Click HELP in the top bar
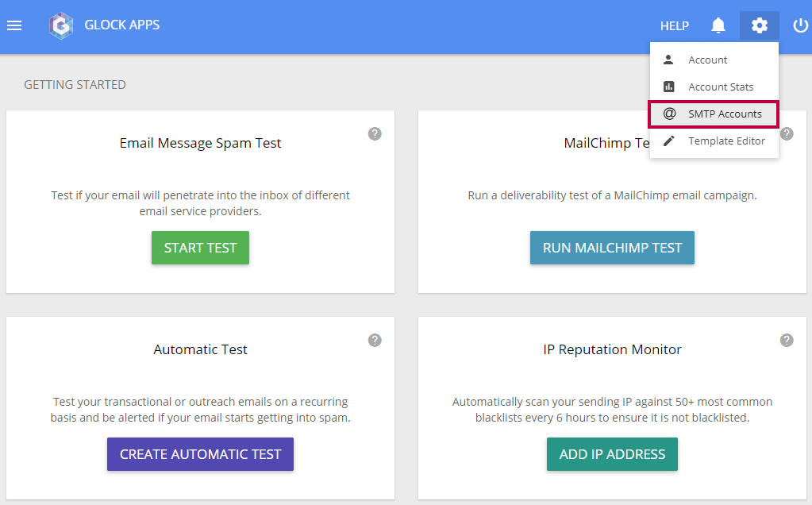Viewport: 812px width, 505px height. click(674, 25)
